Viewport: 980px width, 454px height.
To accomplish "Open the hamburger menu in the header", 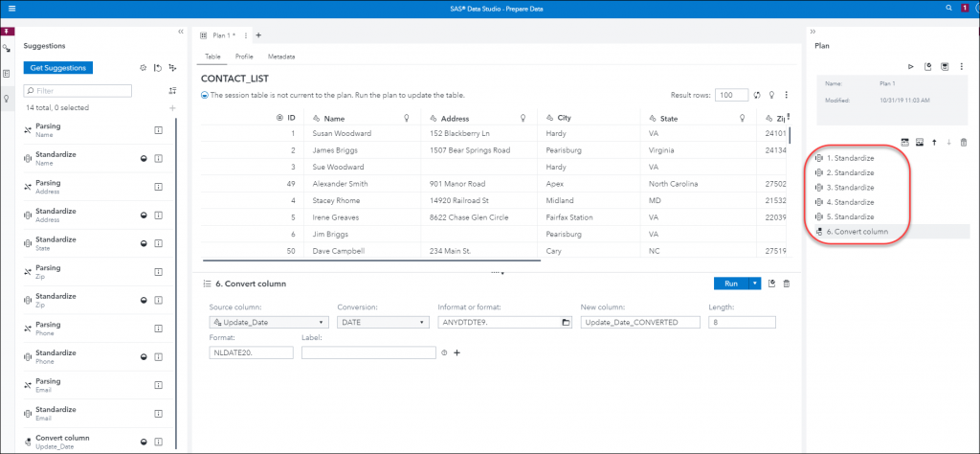I will 11,8.
